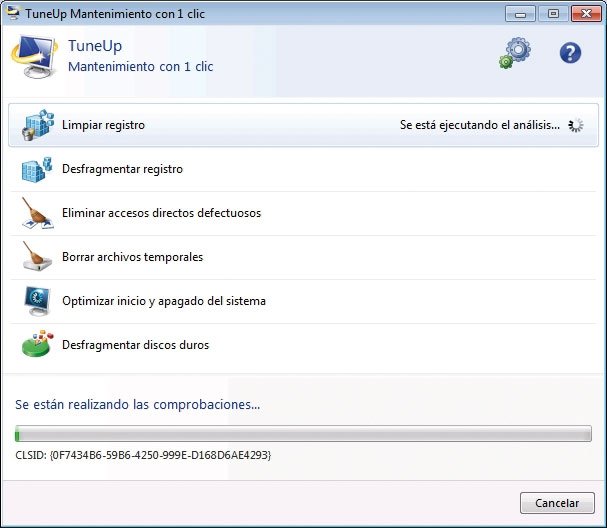Click the TuneUp monitor logo icon

[x=34, y=55]
